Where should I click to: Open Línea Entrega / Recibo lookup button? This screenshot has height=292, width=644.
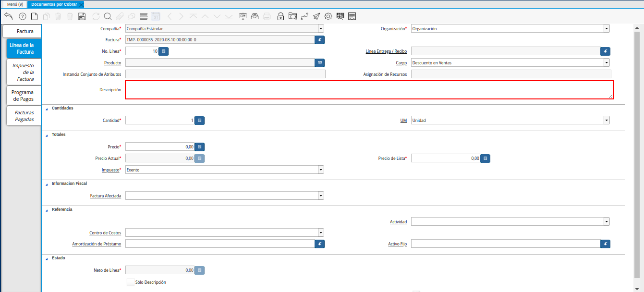pos(606,51)
